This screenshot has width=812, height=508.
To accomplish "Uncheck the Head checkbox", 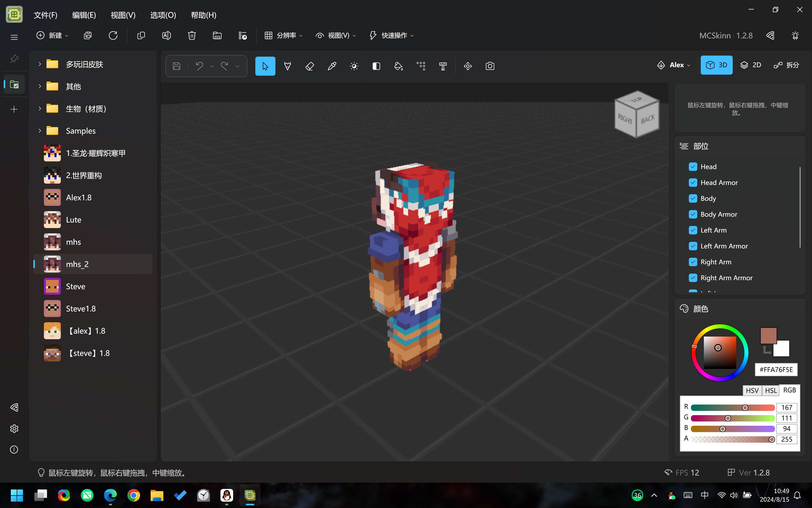I will click(x=693, y=167).
